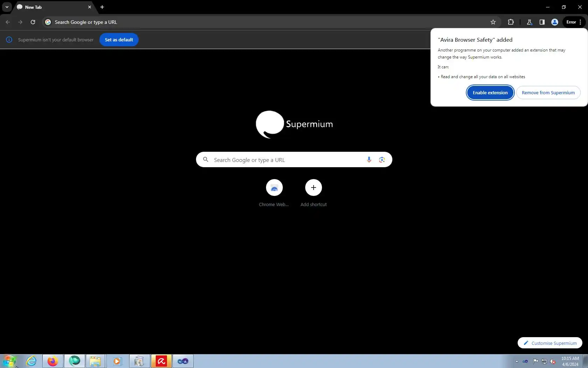Select the New Tab tab
Viewport: 588px width, 368px height.
click(x=54, y=7)
